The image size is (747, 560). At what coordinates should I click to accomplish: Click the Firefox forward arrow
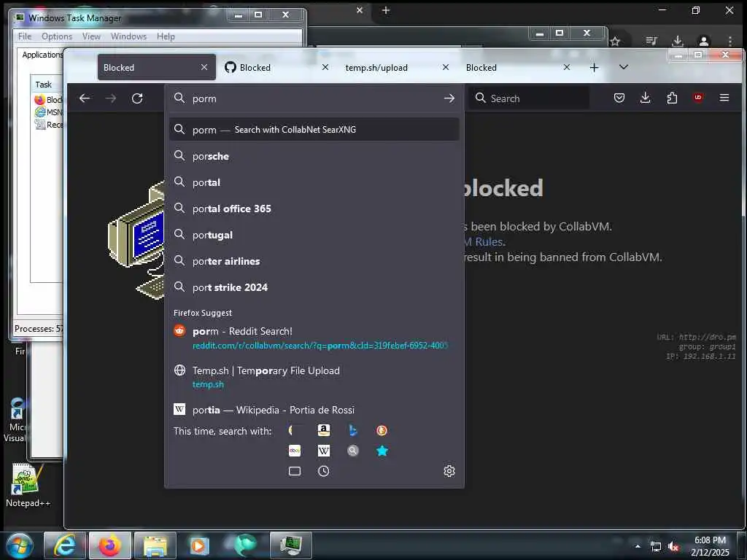click(111, 98)
